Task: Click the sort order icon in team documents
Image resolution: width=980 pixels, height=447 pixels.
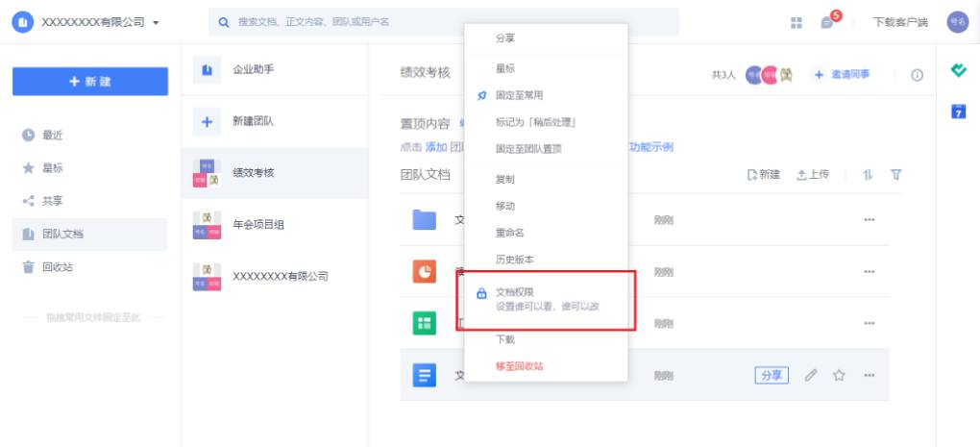Action: click(868, 175)
